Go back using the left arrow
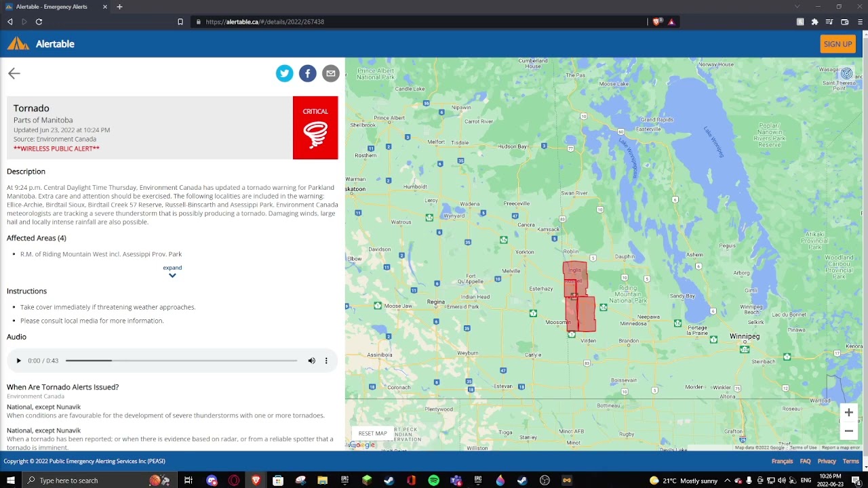Viewport: 868px width, 488px height. pos(14,73)
